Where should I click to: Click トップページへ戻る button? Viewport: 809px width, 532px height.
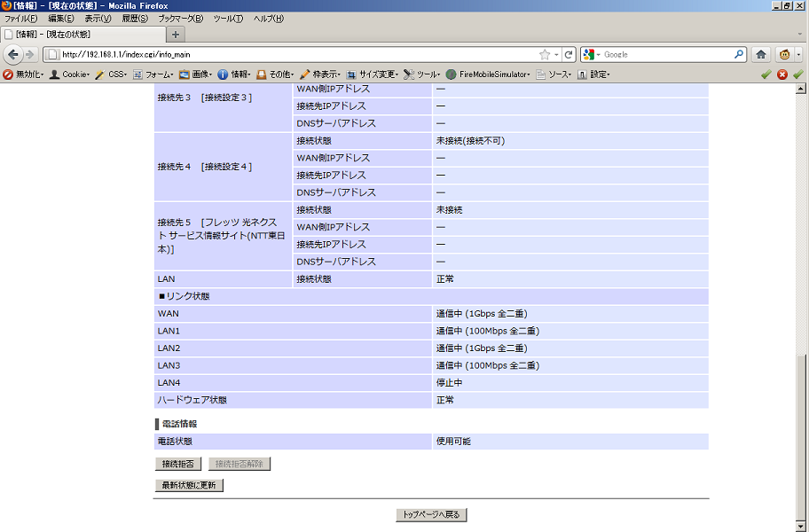431,514
